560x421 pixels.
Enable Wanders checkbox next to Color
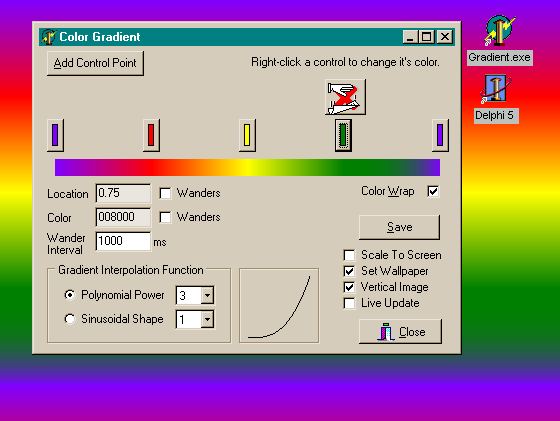[x=165, y=217]
